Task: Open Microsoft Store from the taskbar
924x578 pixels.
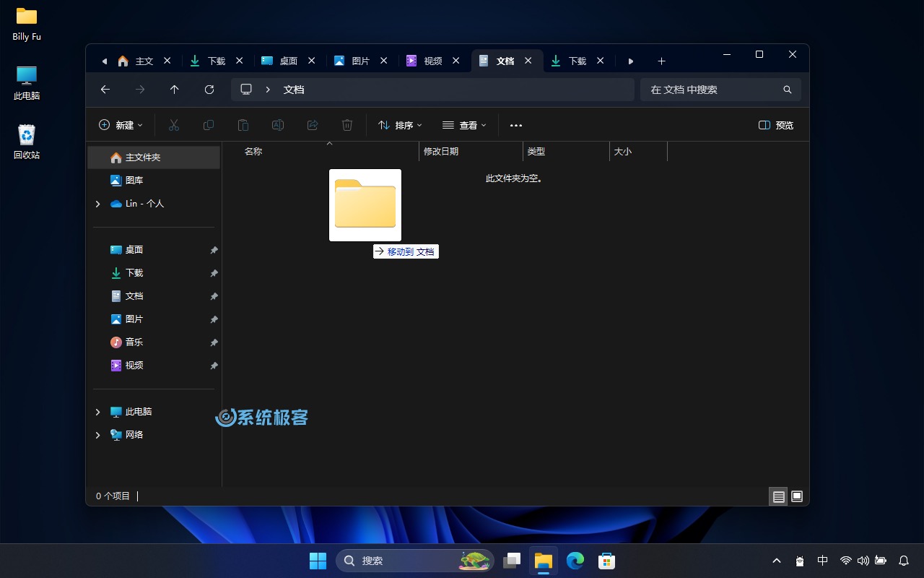Action: (607, 561)
